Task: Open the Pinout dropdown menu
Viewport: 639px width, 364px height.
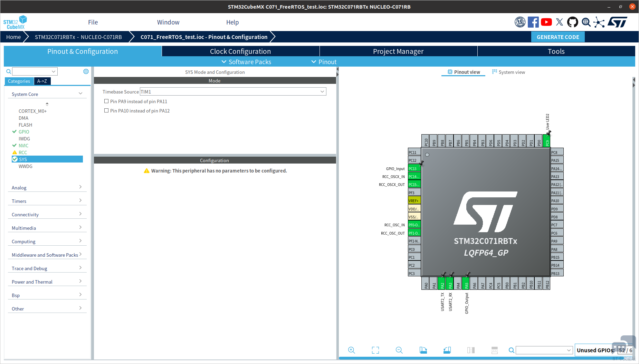Action: pyautogui.click(x=324, y=62)
